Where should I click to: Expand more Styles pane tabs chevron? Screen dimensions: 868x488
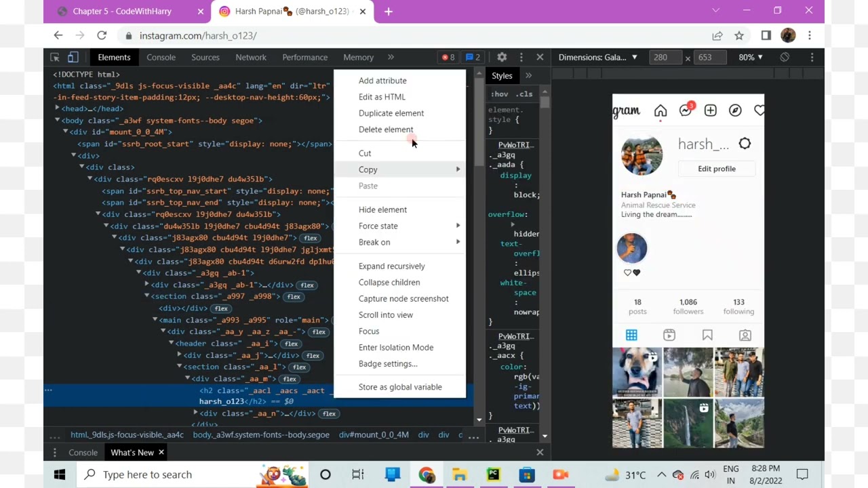coord(528,76)
